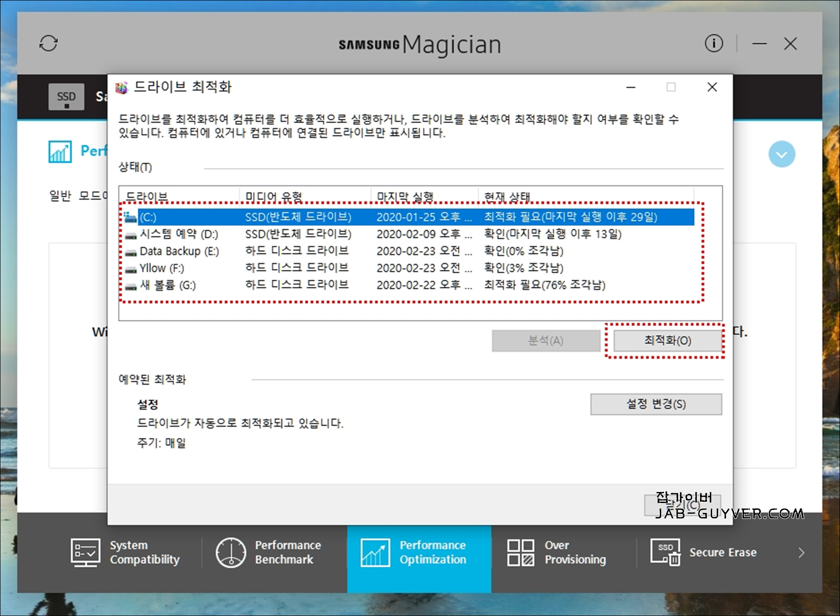Close the Samsung Magician window
The width and height of the screenshot is (840, 616).
pyautogui.click(x=790, y=44)
